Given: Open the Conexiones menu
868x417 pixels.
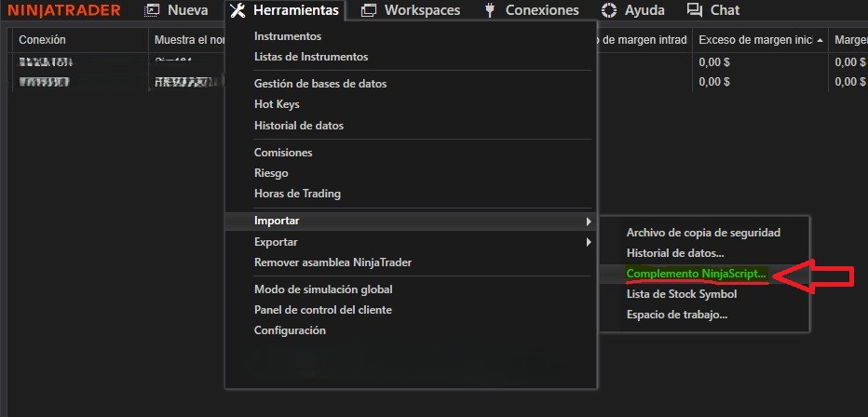Looking at the screenshot, I should (542, 10).
